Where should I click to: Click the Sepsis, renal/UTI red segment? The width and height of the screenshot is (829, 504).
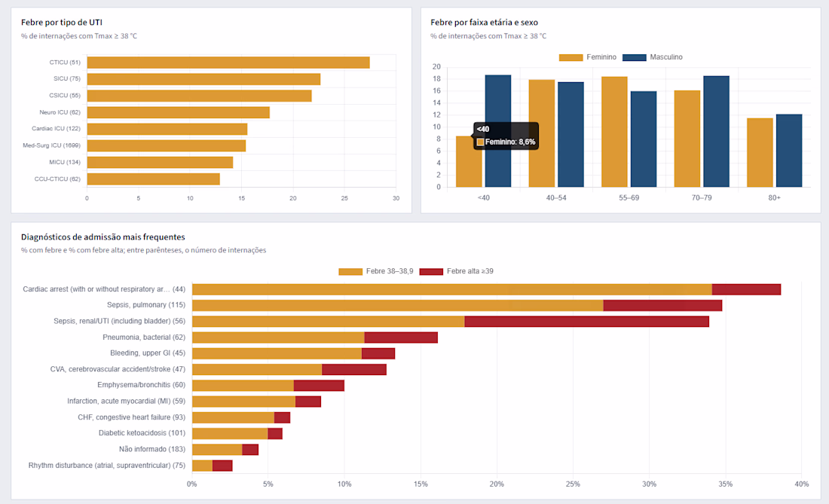pyautogui.click(x=587, y=321)
